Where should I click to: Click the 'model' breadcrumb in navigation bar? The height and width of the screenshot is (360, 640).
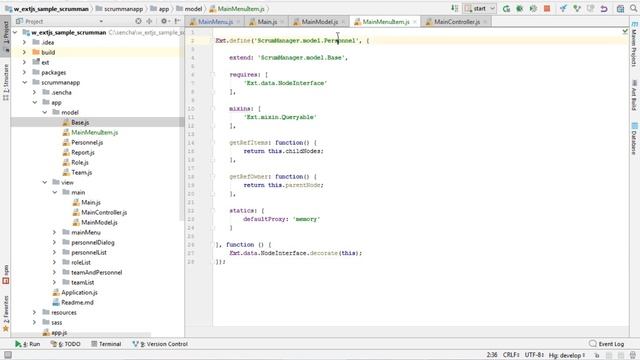(x=193, y=9)
